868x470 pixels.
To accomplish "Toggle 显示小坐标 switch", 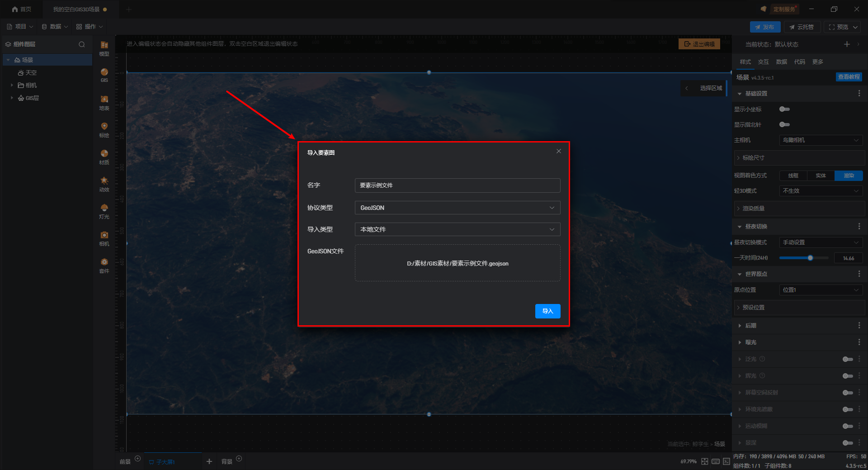I will (784, 109).
